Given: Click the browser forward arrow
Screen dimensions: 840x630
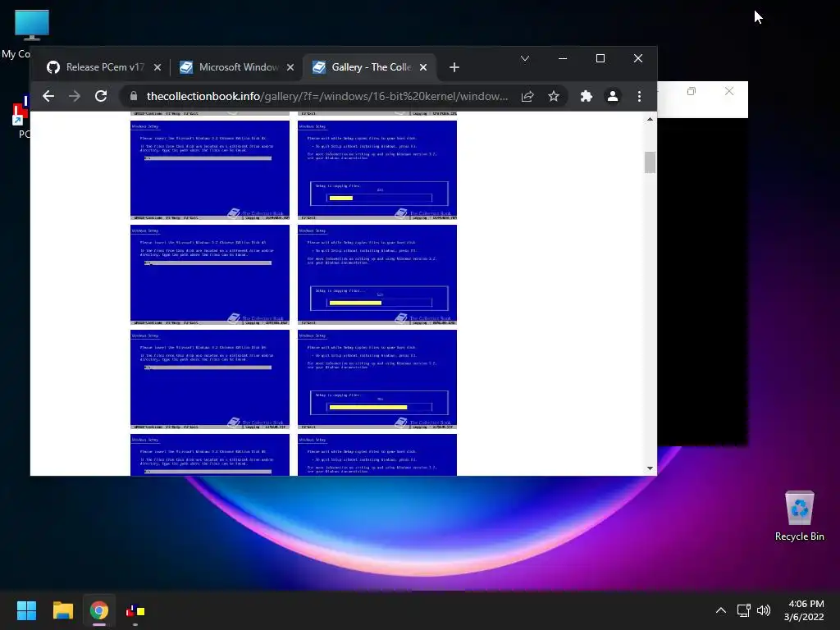Looking at the screenshot, I should 75,97.
